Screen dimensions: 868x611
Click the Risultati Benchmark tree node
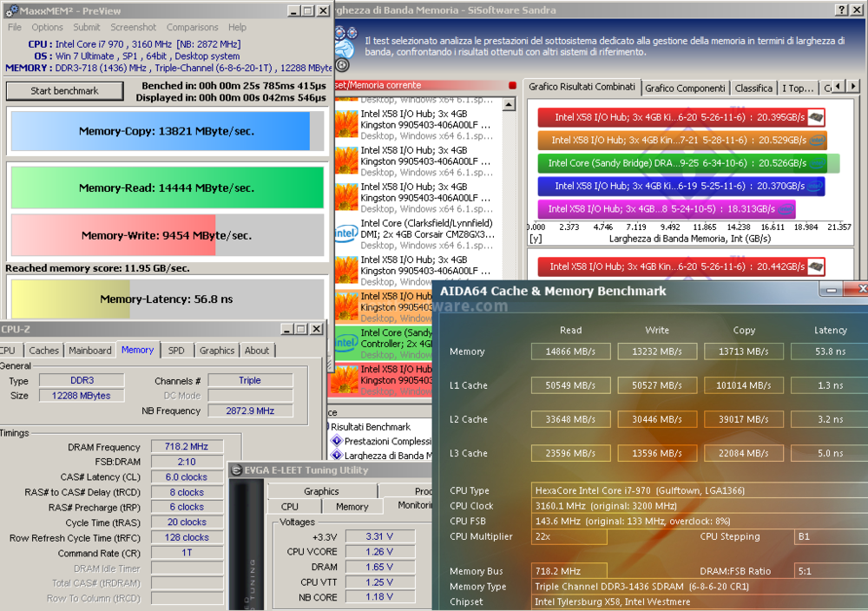[371, 427]
